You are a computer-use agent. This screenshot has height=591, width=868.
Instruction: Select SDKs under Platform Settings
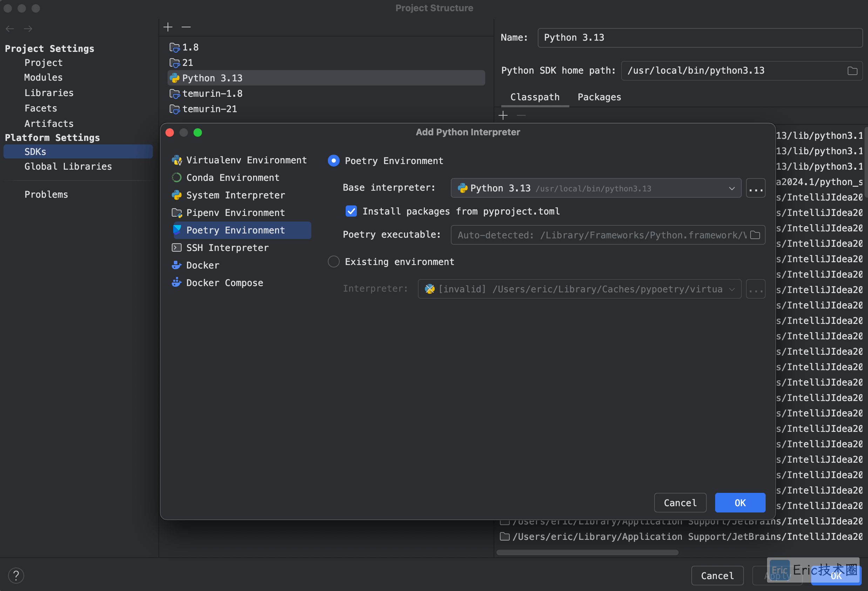pyautogui.click(x=78, y=152)
